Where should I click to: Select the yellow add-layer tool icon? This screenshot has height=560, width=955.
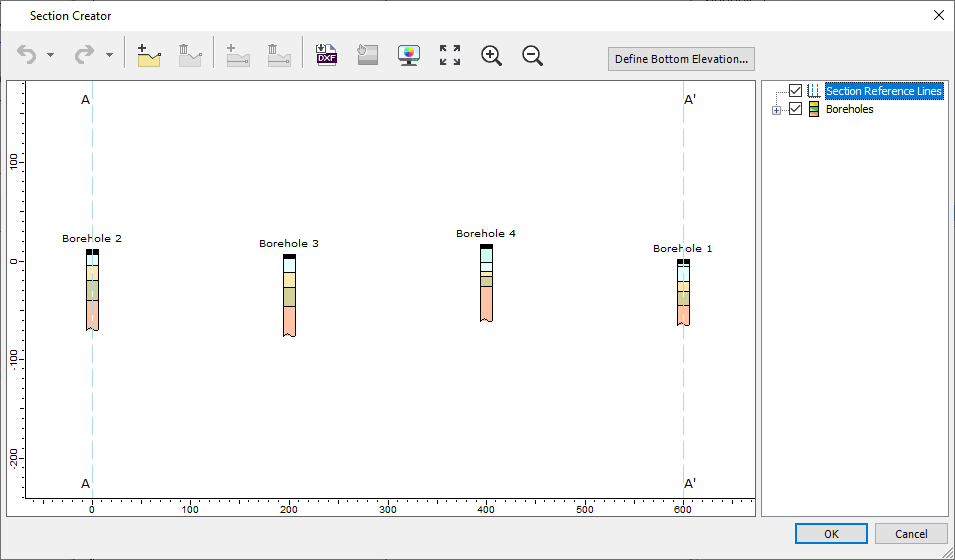tap(149, 55)
